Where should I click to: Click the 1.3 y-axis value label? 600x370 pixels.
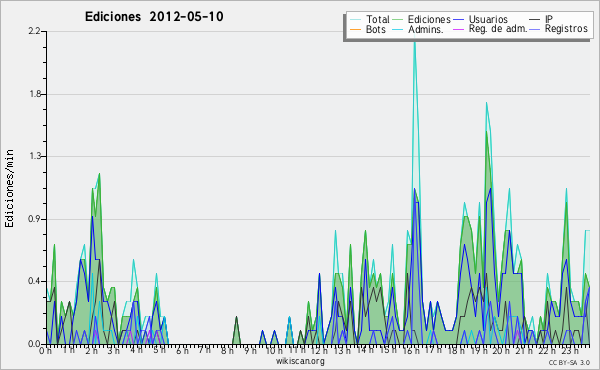pos(34,156)
